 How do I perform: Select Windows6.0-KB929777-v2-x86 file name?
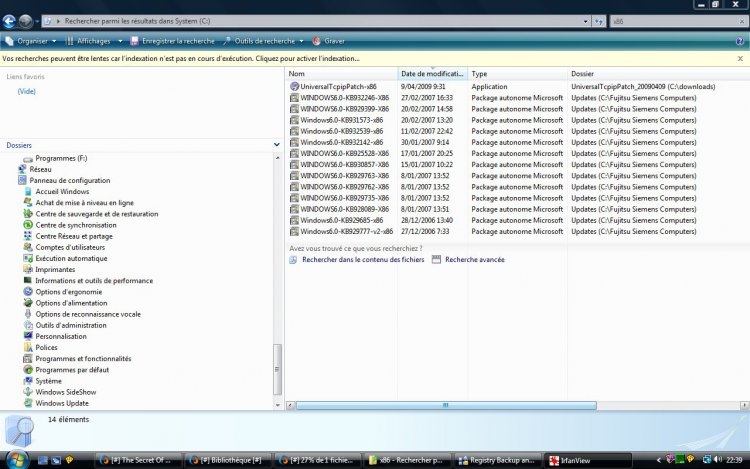(347, 231)
